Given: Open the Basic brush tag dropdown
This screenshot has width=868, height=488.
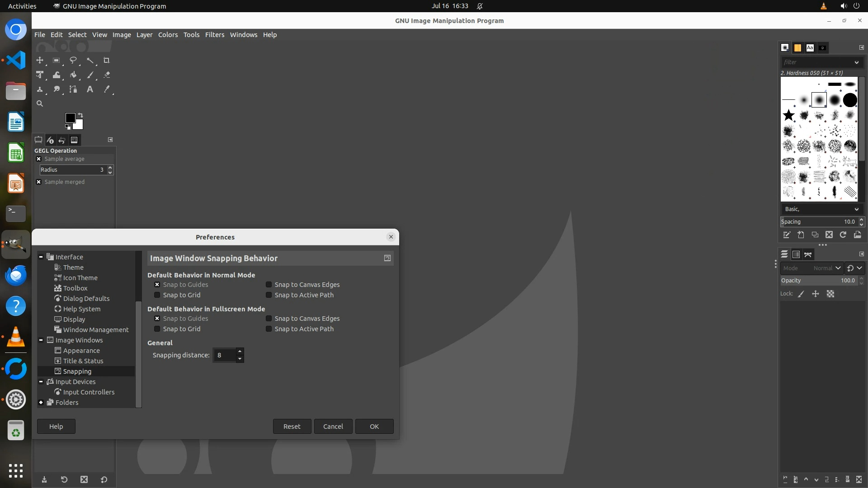Looking at the screenshot, I should [821, 209].
